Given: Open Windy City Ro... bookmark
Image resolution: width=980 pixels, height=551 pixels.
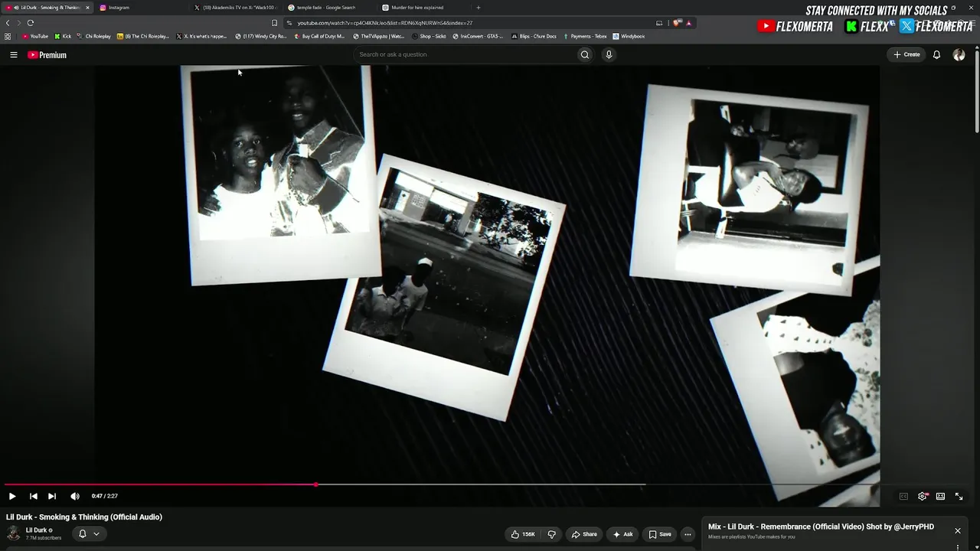Looking at the screenshot, I should [x=261, y=36].
